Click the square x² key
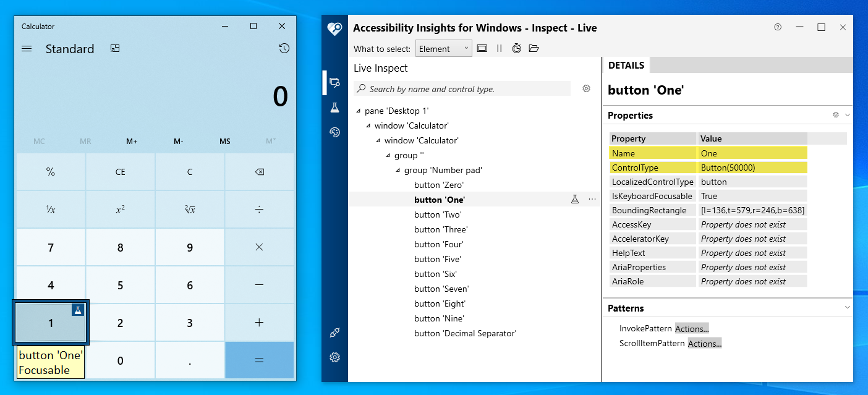 coord(121,210)
